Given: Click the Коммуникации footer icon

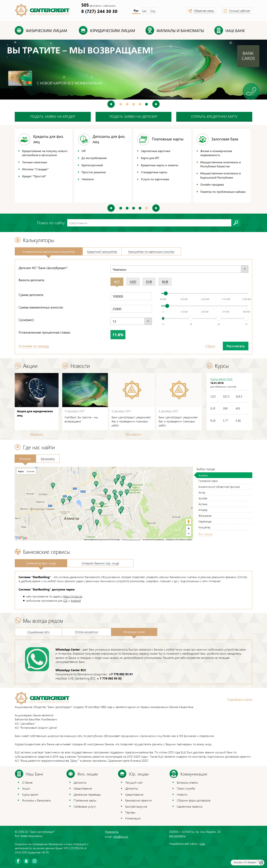Looking at the screenshot, I should coord(173,774).
